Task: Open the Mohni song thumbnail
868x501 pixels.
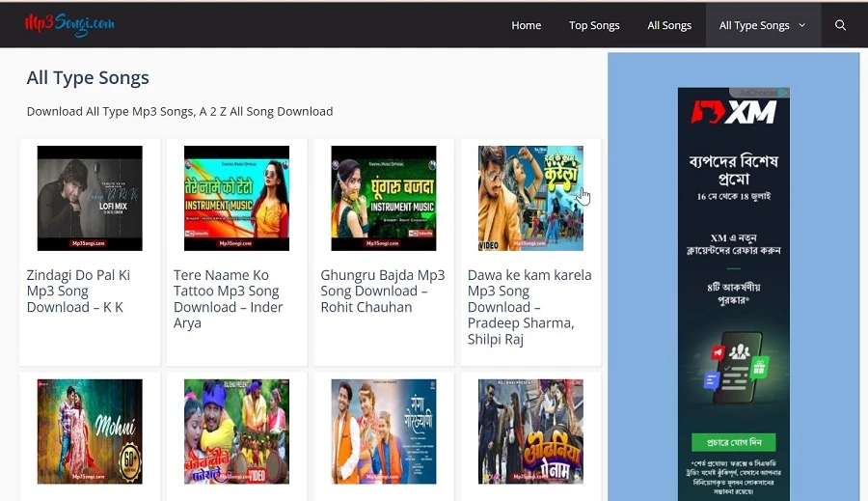Action: point(90,431)
